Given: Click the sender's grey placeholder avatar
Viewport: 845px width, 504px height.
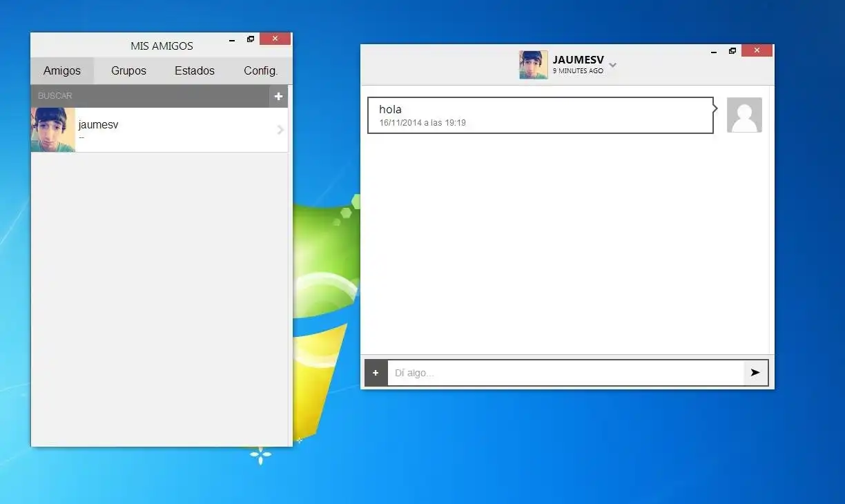Looking at the screenshot, I should click(x=744, y=115).
